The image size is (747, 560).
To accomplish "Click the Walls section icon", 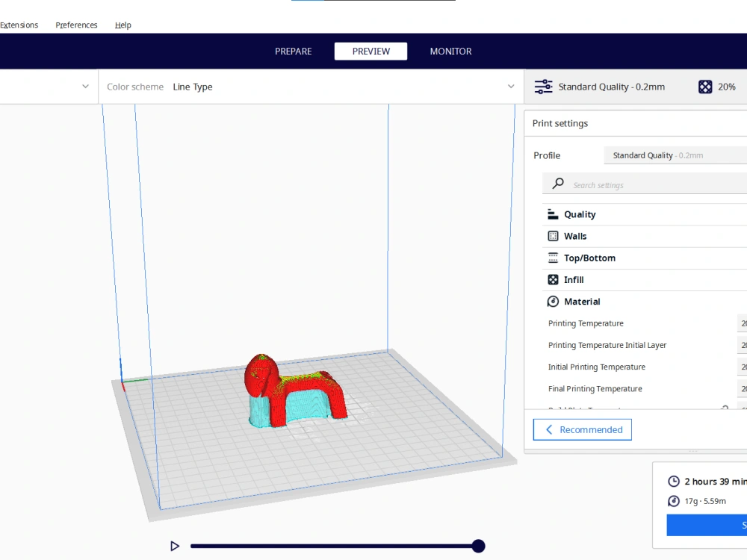I will click(553, 236).
